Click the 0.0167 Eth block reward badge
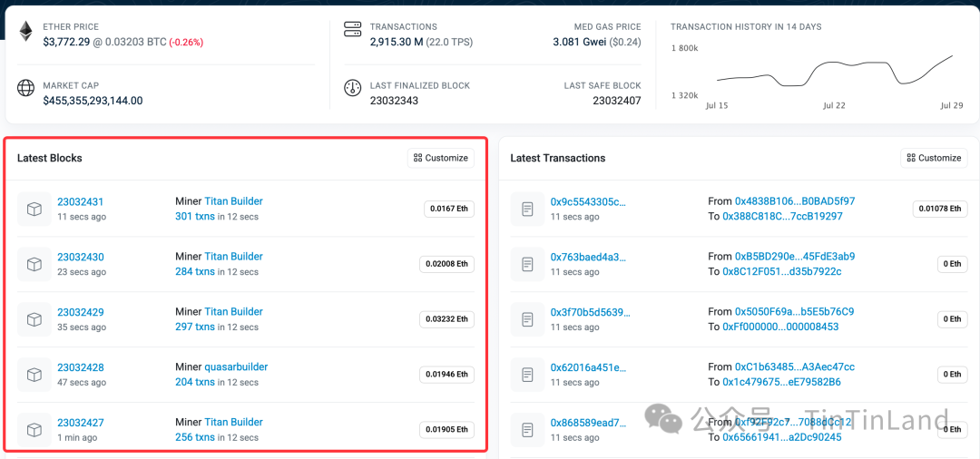Viewport: 980px width, 459px height. [x=449, y=209]
